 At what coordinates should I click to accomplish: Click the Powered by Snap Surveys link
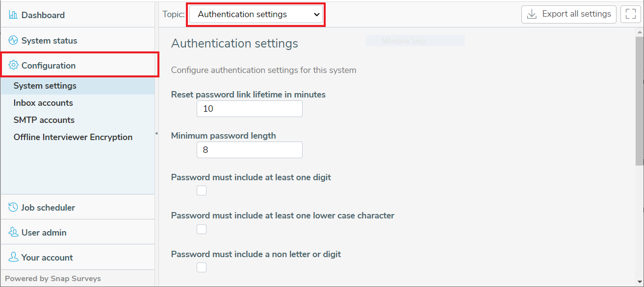[52, 278]
